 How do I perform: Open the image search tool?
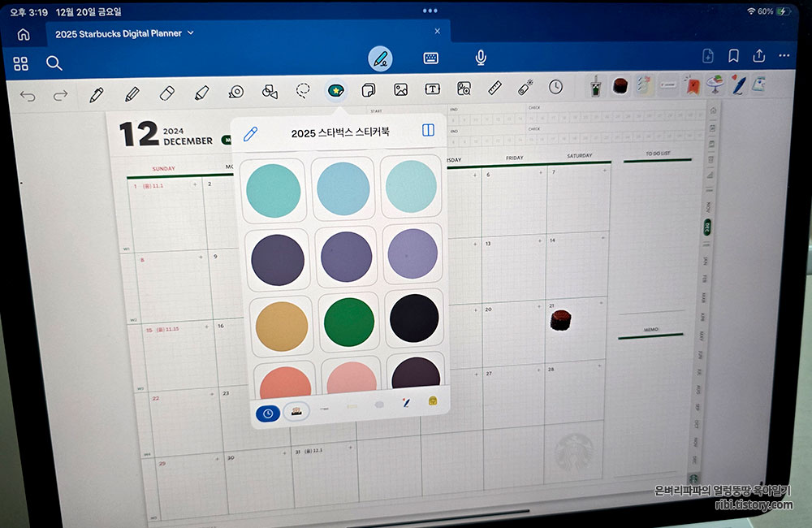(x=464, y=89)
